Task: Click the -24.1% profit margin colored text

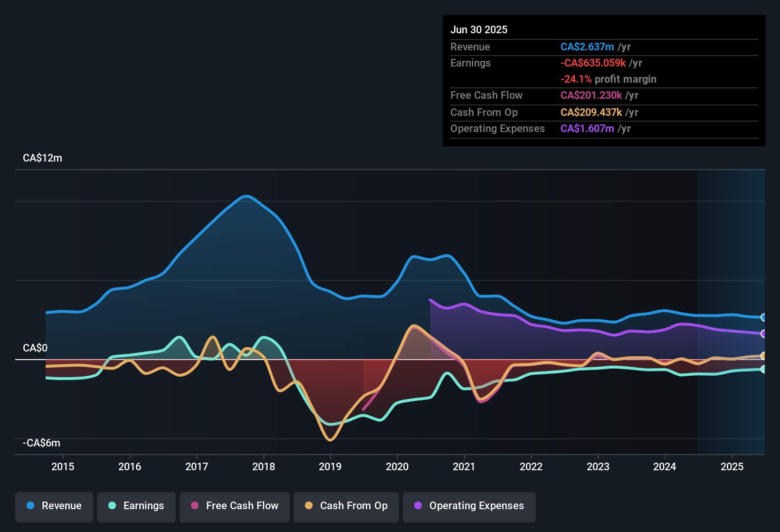Action: click(577, 79)
